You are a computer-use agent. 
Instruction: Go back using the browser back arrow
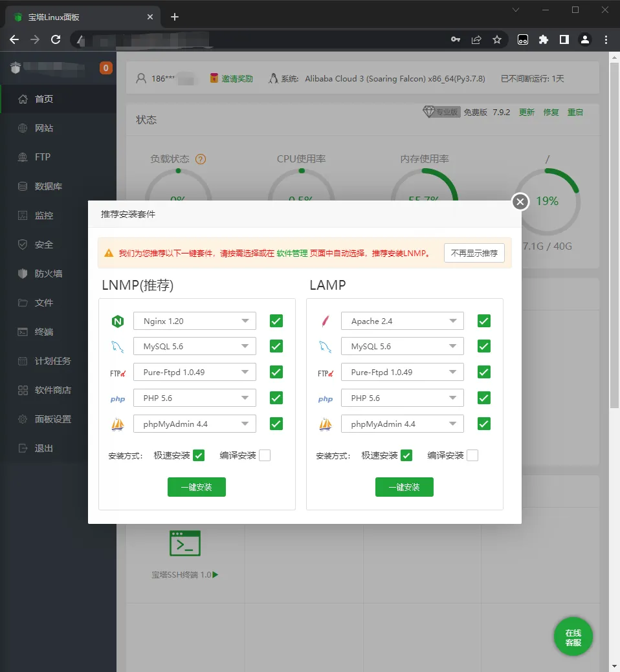14,39
